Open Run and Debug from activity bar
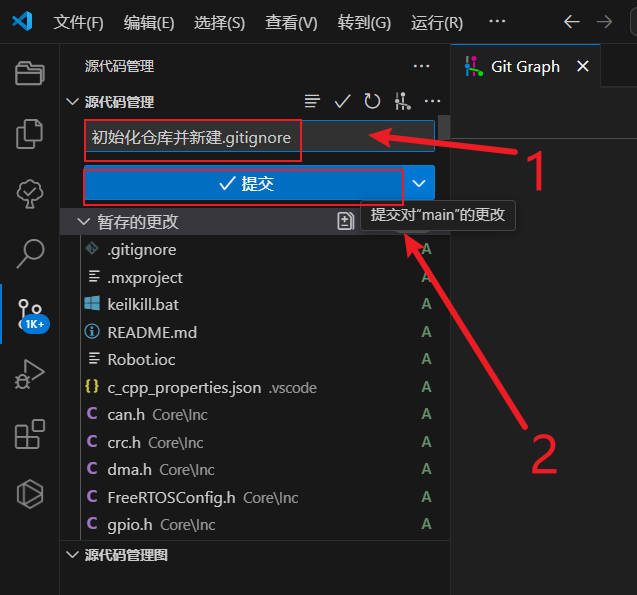Screen dimensions: 637x595 [x=30, y=374]
